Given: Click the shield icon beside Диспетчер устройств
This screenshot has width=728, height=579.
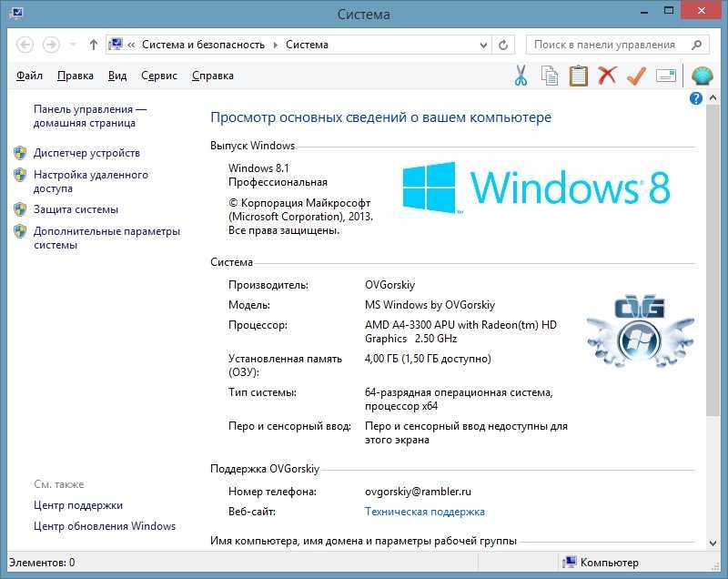Looking at the screenshot, I should click(20, 153).
